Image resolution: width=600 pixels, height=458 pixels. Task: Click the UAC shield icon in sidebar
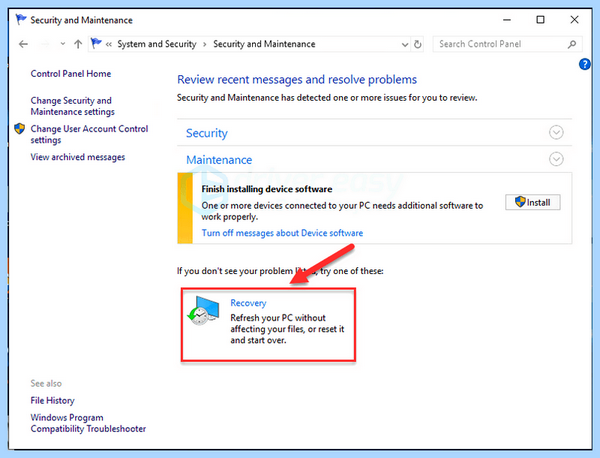coord(20,129)
